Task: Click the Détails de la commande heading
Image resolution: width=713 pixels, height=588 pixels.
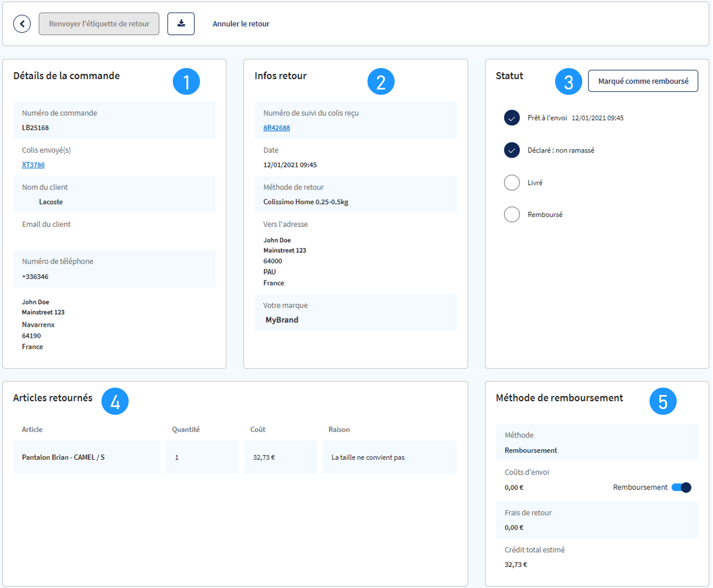Action: [66, 76]
